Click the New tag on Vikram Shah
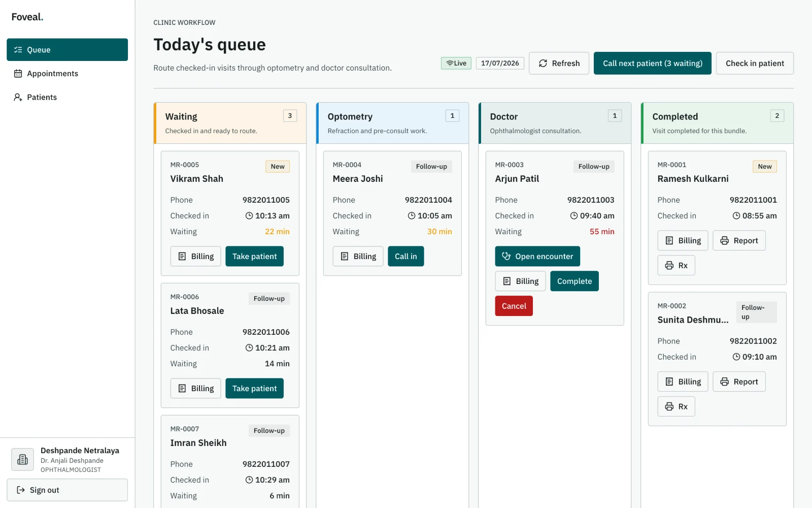812x508 pixels. pos(278,167)
